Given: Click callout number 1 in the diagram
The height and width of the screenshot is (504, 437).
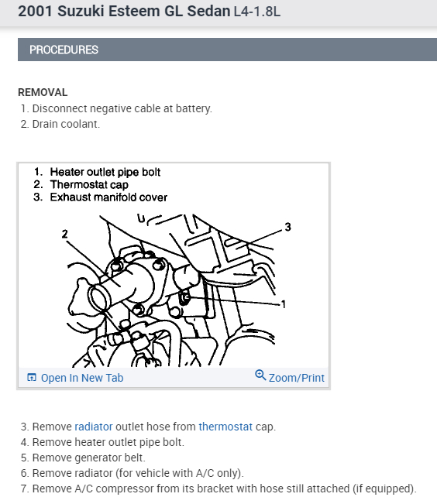Looking at the screenshot, I should coord(283,304).
